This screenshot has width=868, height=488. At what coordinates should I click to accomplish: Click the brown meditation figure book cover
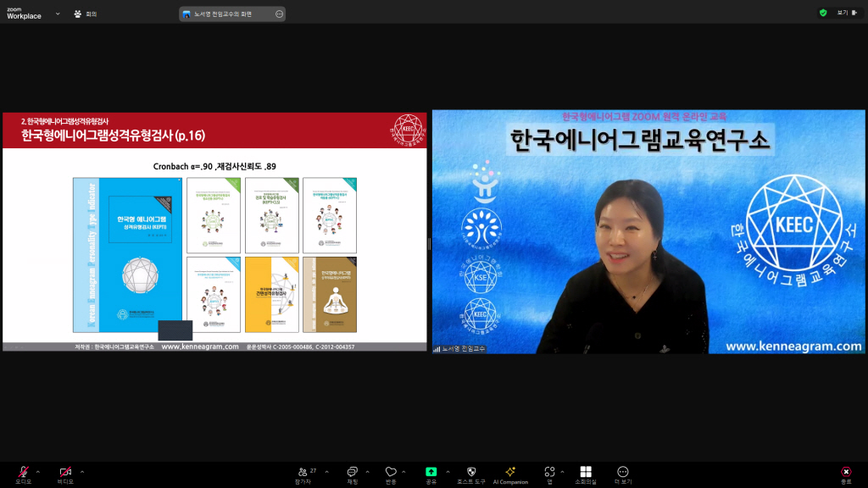330,294
